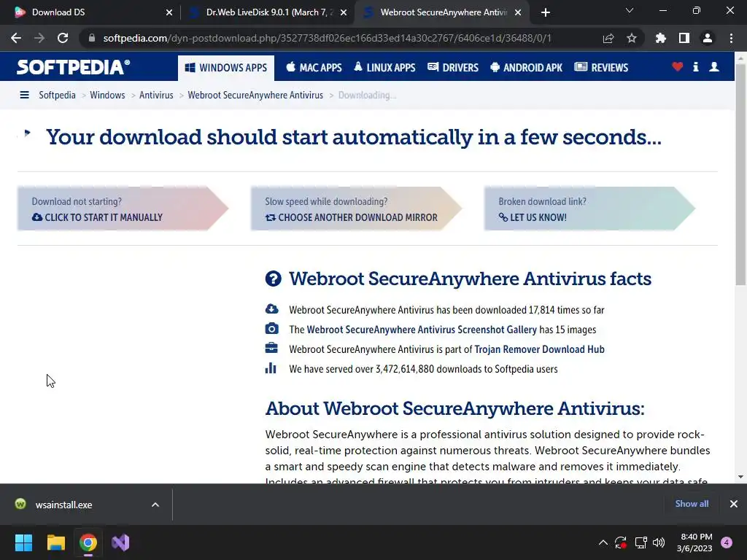Close the downloads bar
The height and width of the screenshot is (560, 747).
click(734, 504)
